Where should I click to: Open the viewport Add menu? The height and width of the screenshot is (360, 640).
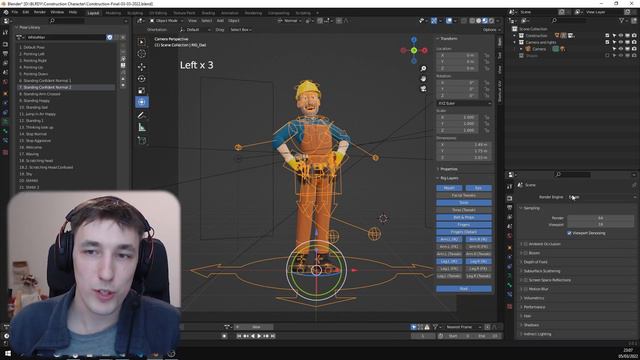(220, 20)
